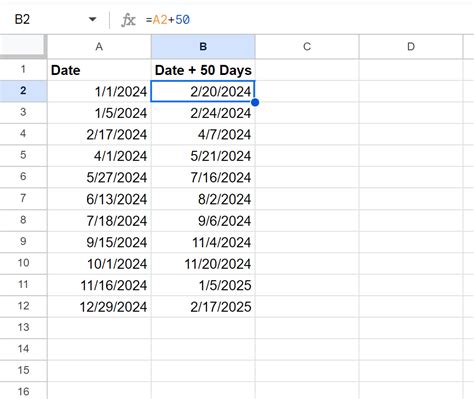The image size is (474, 399).
Task: Select row 6 header
Action: 23,177
